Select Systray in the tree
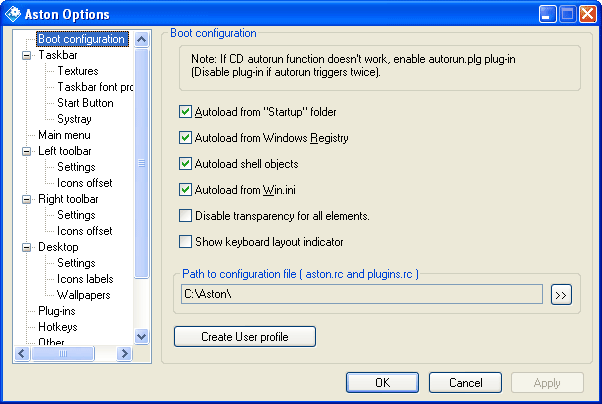Viewport: 602px width, 404px height. 74,119
